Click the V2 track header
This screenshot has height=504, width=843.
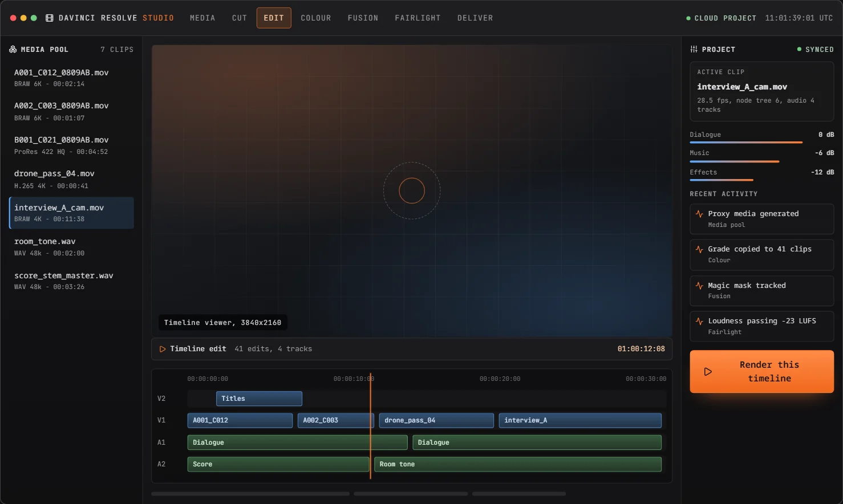click(x=161, y=399)
